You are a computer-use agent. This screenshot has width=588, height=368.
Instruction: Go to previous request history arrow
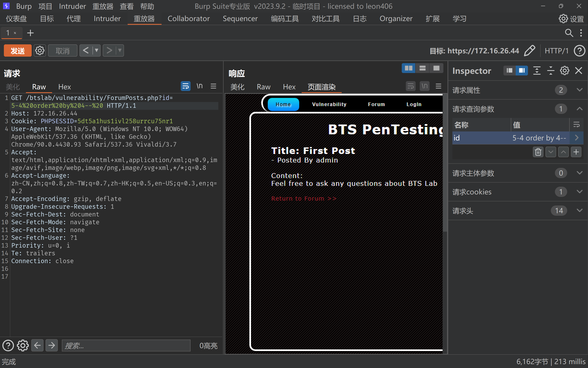coord(86,51)
